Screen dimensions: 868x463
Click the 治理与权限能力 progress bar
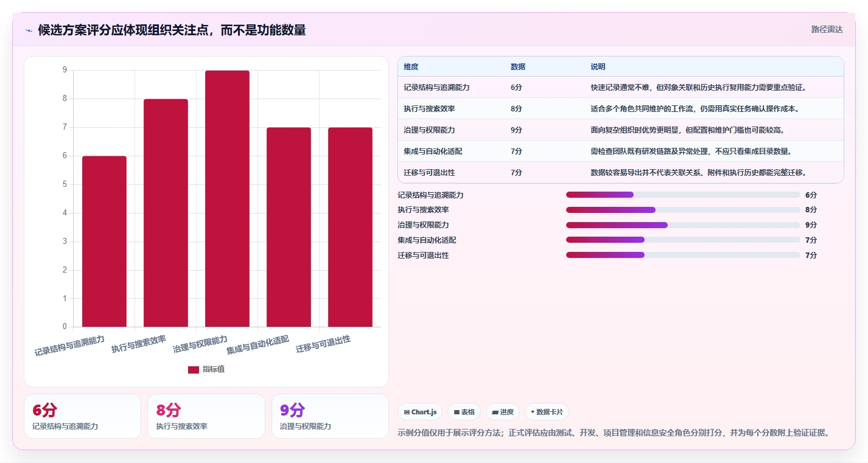coord(683,225)
